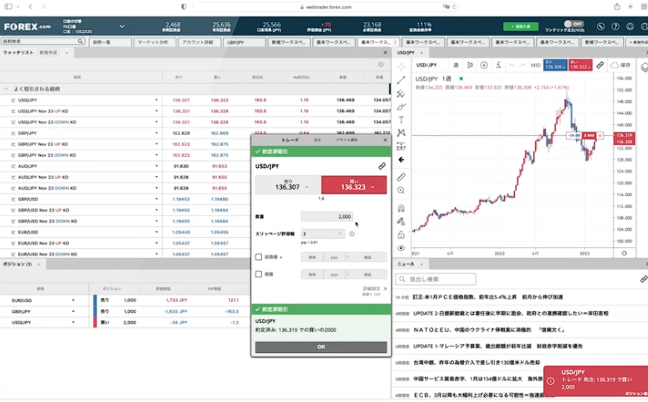Save chart layout with cloud icon

click(x=621, y=65)
